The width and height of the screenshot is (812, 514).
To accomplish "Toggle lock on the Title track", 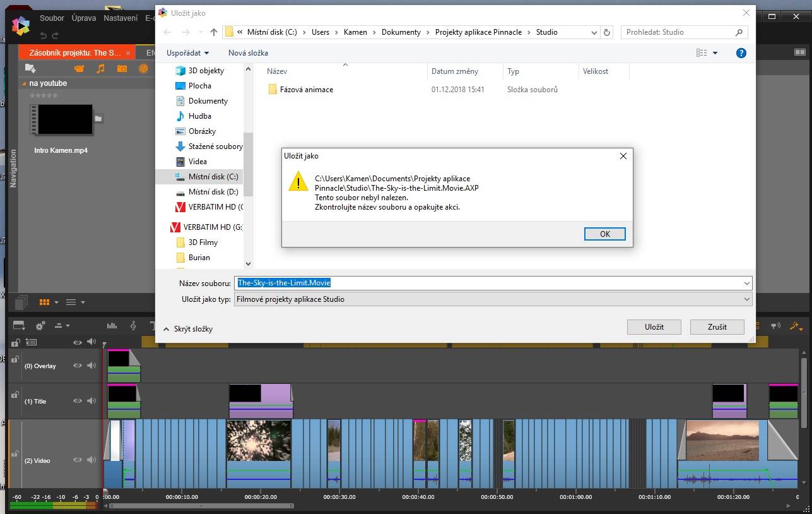I will coord(14,395).
